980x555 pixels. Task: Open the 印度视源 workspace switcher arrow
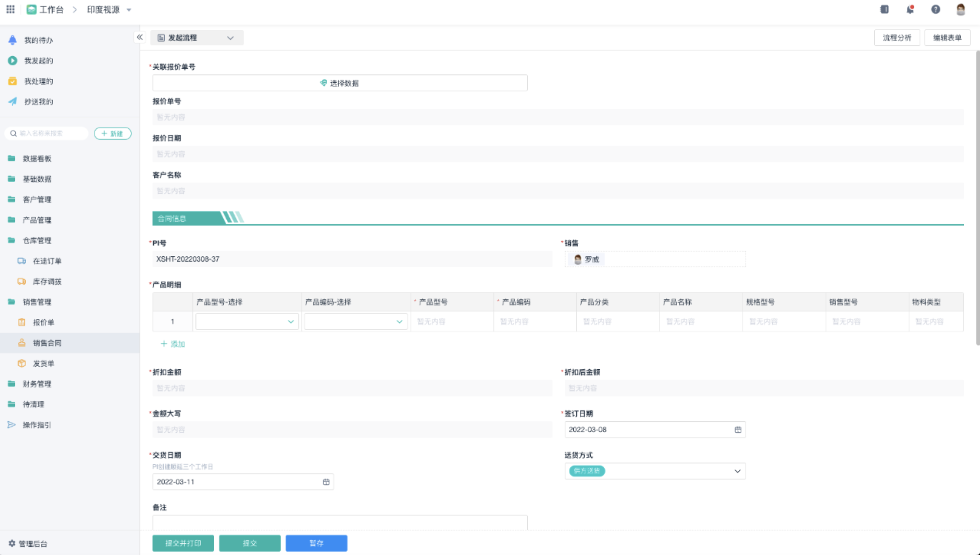click(x=129, y=9)
